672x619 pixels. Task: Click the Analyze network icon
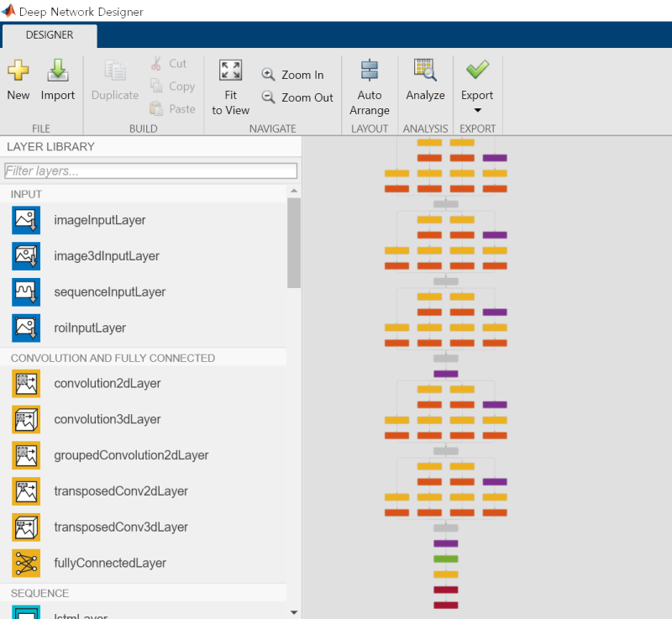[425, 70]
